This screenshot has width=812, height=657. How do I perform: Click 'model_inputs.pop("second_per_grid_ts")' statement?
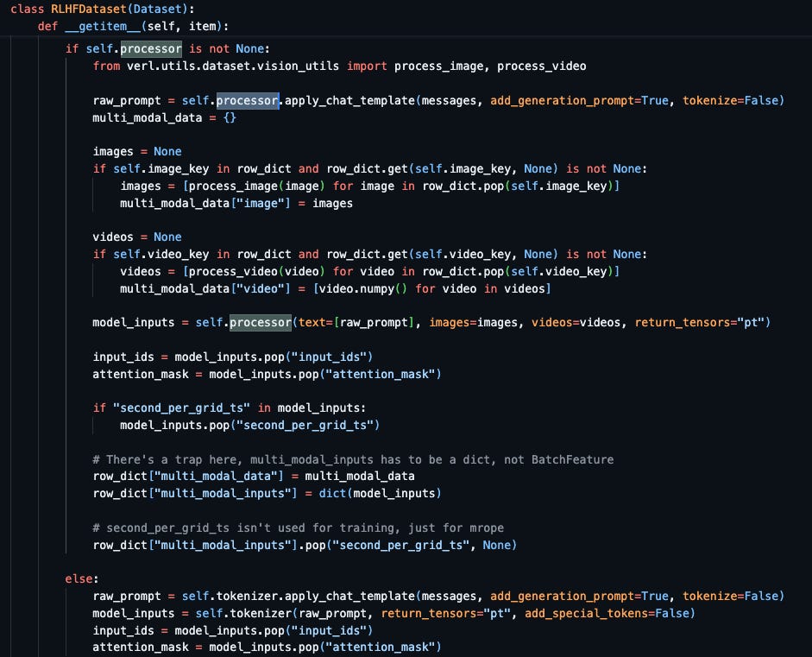250,426
